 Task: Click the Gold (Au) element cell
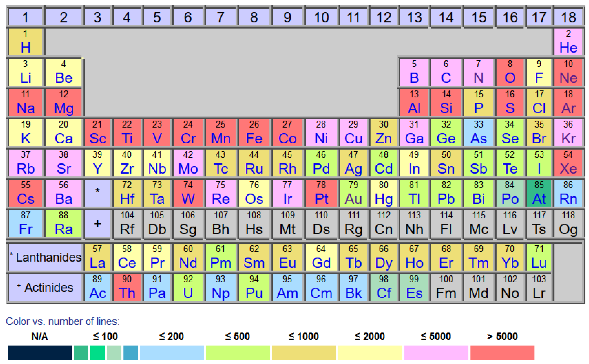(353, 193)
